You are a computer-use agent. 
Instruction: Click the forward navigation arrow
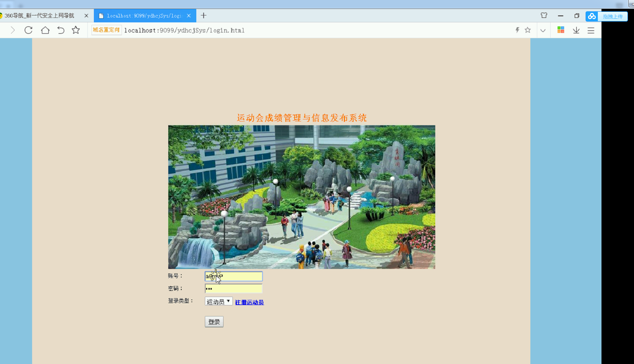coord(13,30)
